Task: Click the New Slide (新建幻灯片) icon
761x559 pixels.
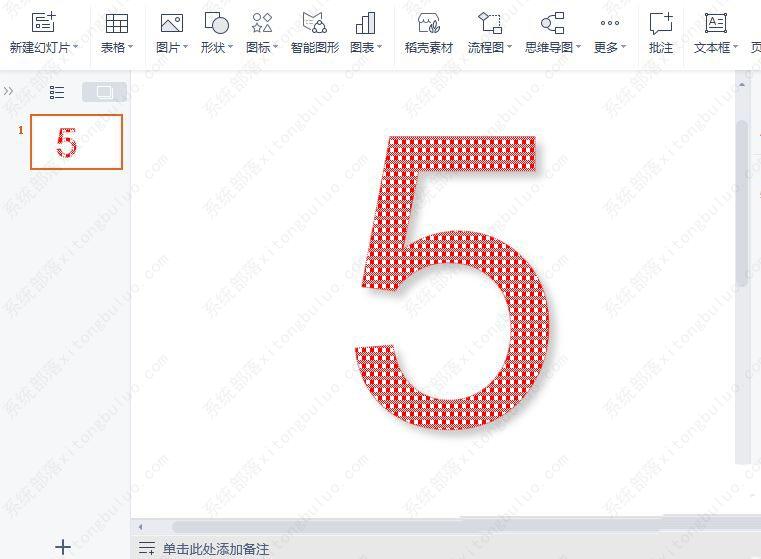Action: click(x=44, y=22)
